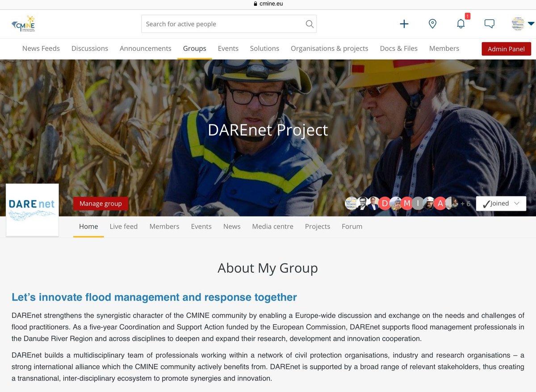Switch to the Projects tab

coord(318,227)
